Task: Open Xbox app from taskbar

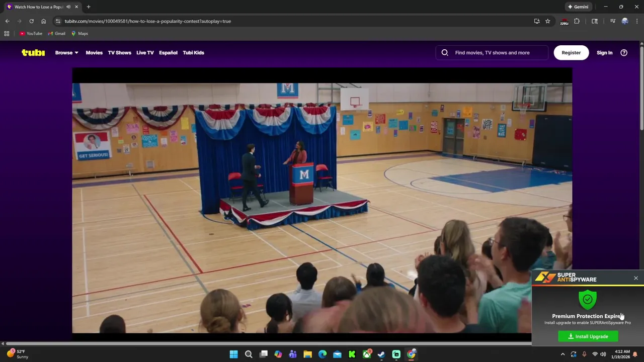Action: coord(367,354)
